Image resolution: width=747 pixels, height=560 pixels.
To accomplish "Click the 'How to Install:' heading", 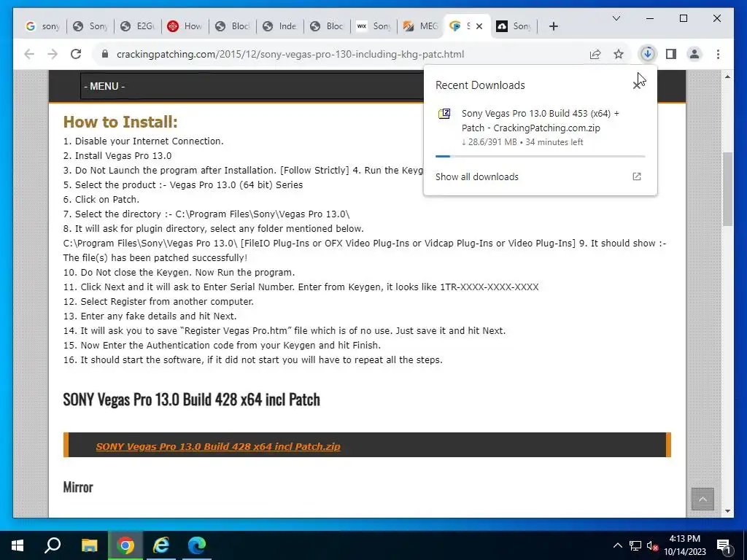I will point(120,122).
